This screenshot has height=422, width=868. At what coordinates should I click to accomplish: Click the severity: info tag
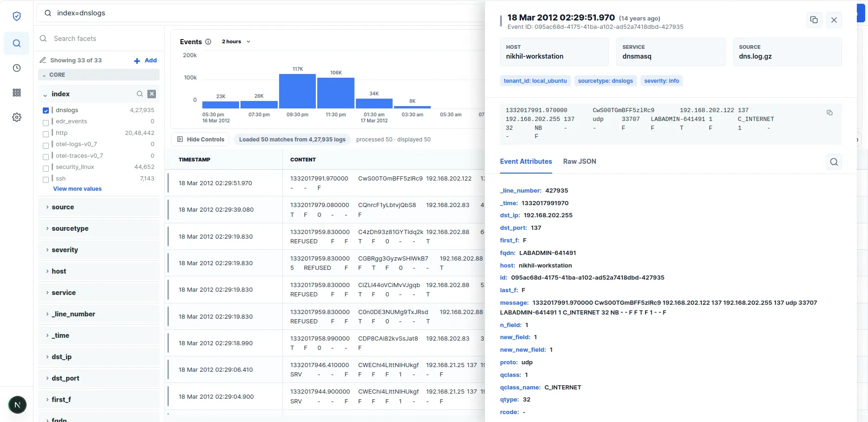(x=661, y=81)
